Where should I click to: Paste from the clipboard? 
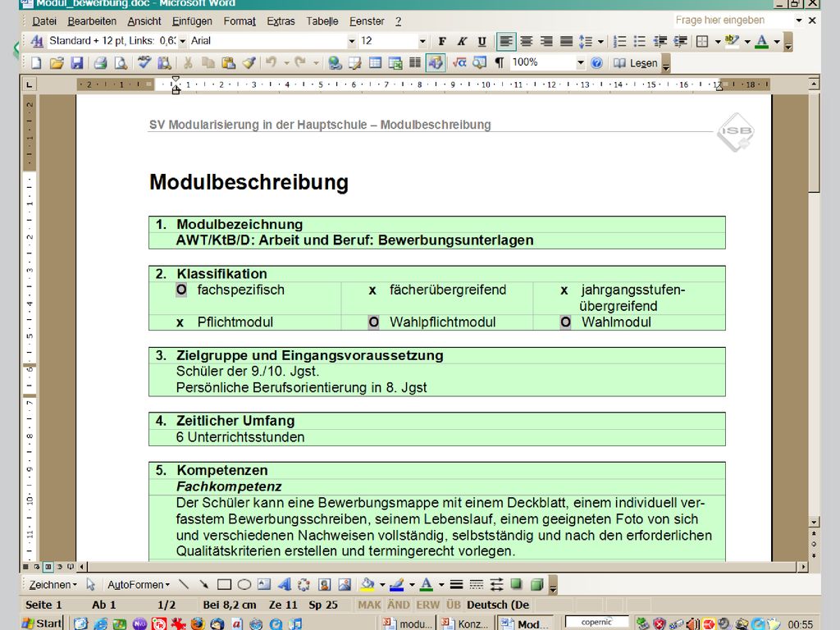click(229, 63)
